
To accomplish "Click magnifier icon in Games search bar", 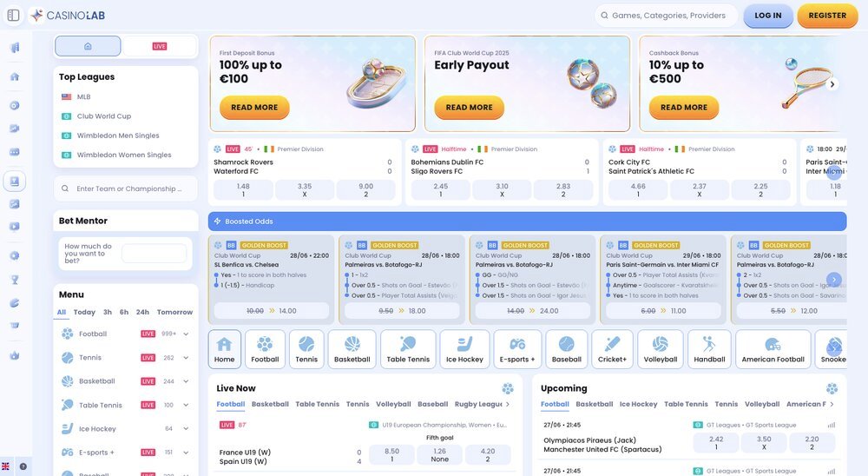I will [x=604, y=16].
